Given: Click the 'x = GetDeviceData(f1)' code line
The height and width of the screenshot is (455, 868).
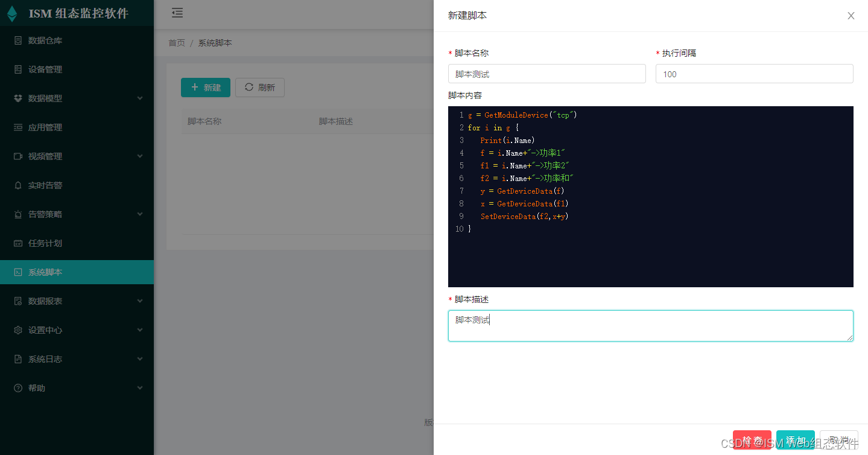Looking at the screenshot, I should tap(524, 203).
